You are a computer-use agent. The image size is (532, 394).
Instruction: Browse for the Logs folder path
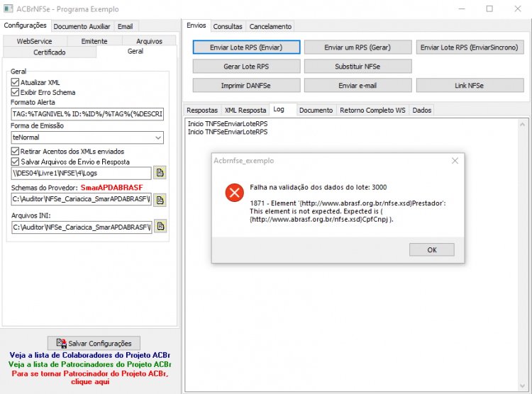click(x=160, y=173)
